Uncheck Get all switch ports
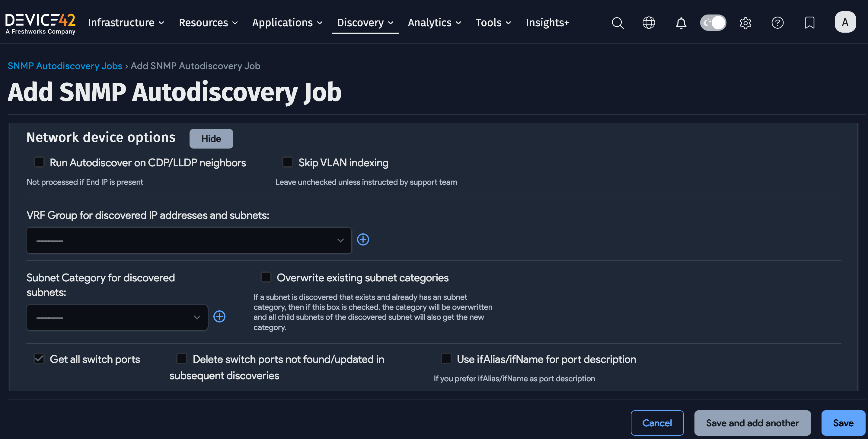Screen dimensions: 868x439 click(x=39, y=359)
